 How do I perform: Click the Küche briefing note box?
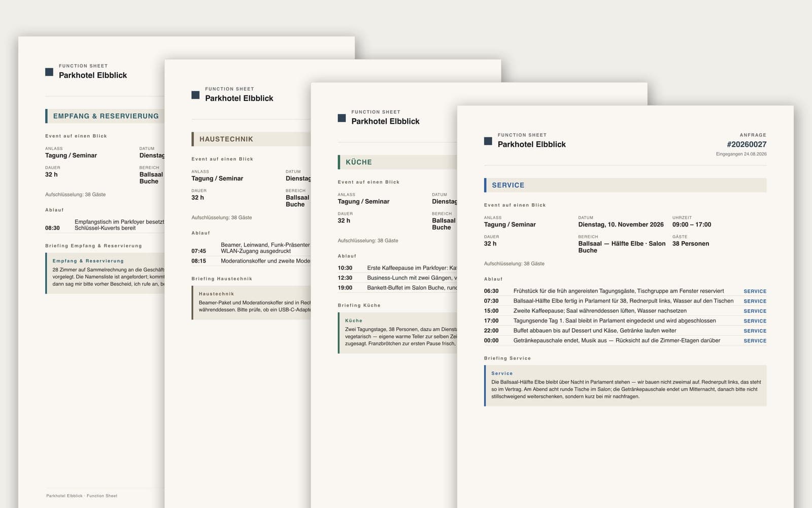[x=397, y=333]
